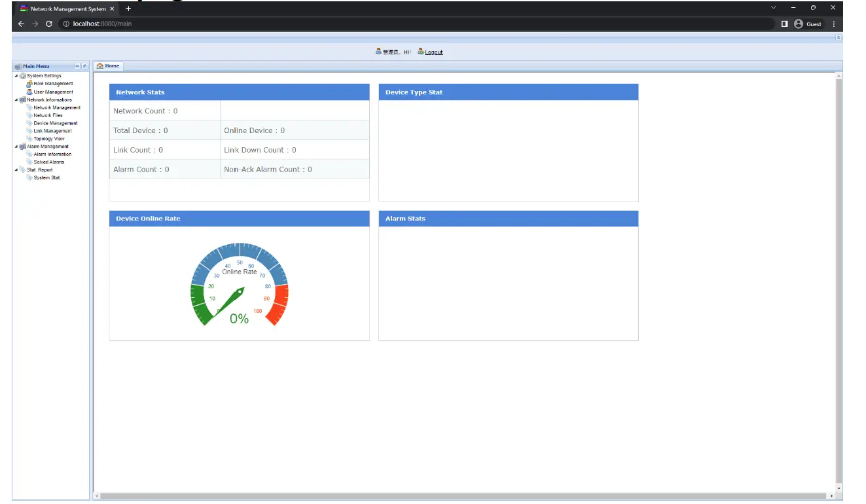Click the refresh icon on the Main Menu header
866x504 pixels.
click(84, 65)
